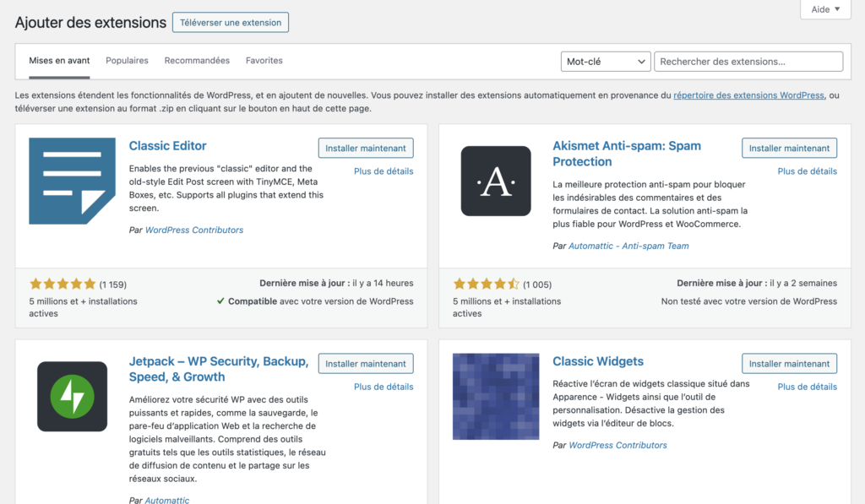Install the Jetpack plugin now
Screen dimensions: 865x504
(366, 364)
